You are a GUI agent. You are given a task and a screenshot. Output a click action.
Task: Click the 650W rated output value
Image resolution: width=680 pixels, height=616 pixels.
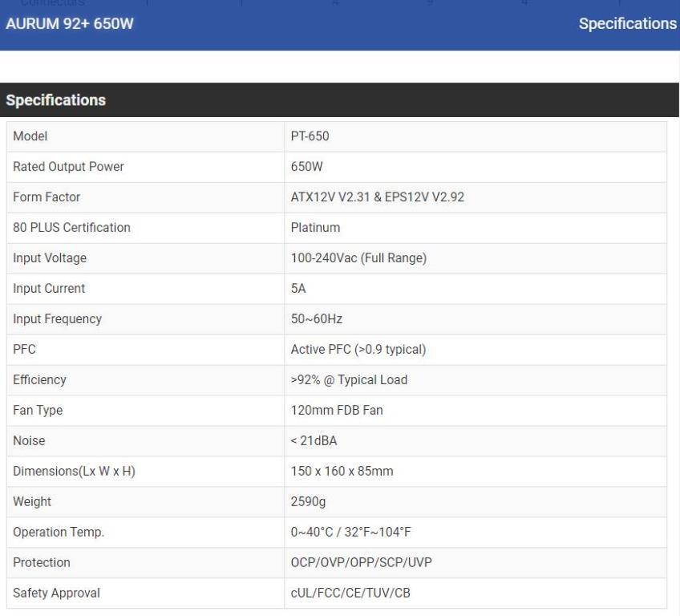306,167
